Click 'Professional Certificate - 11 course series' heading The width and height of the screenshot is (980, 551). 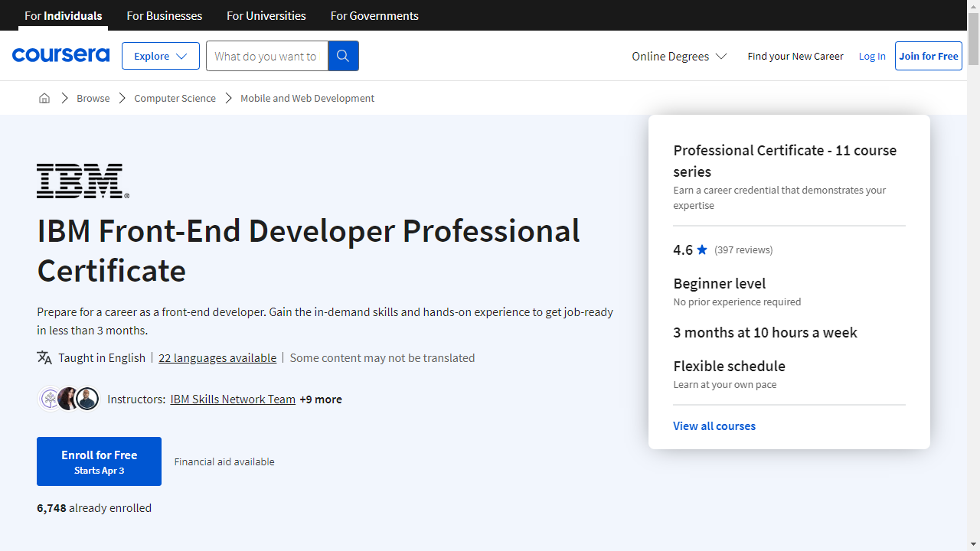[785, 161]
